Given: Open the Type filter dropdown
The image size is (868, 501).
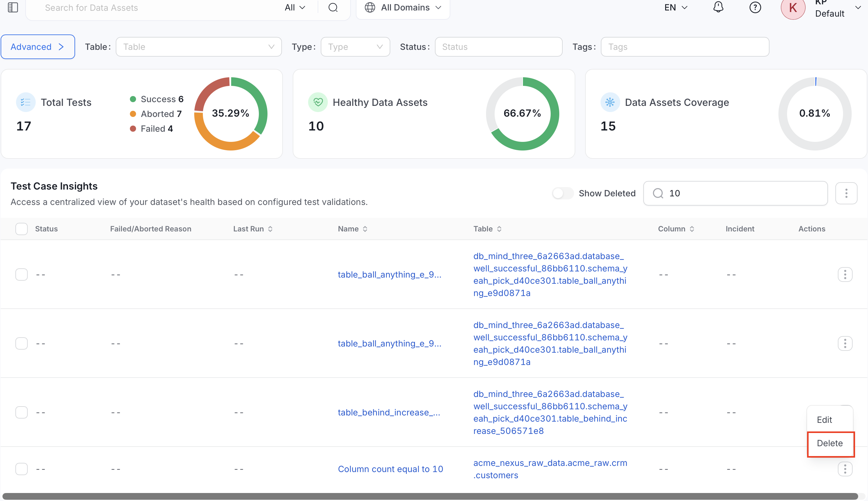Looking at the screenshot, I should [x=355, y=47].
